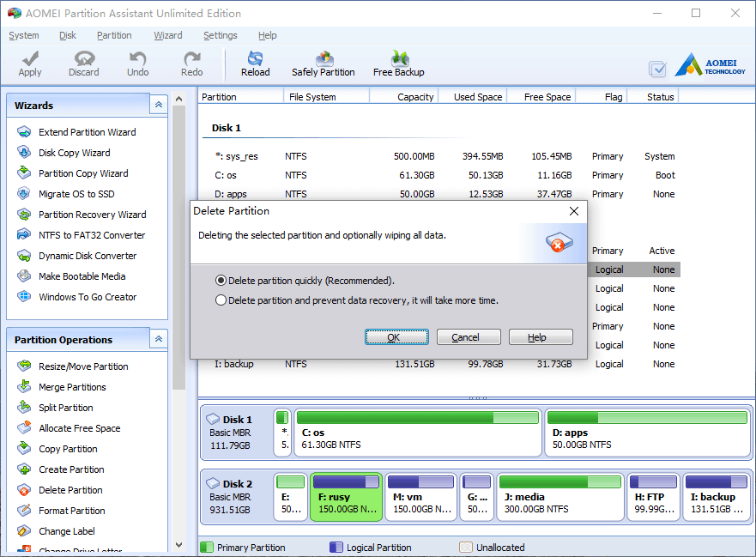Sort by the Free Space column header
The image size is (756, 557).
[542, 97]
